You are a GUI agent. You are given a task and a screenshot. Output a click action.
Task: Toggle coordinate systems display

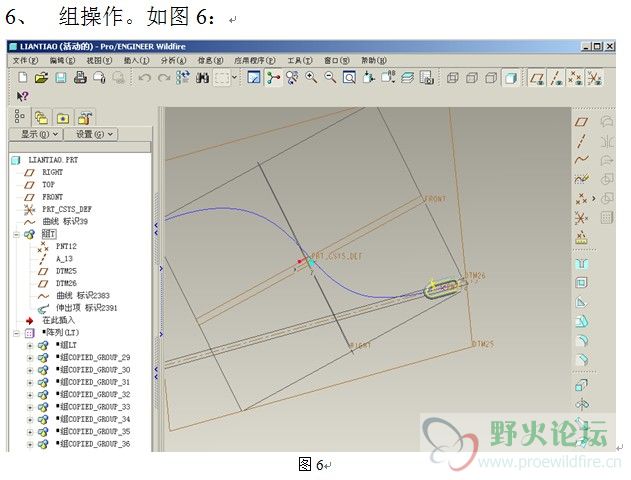[595, 78]
